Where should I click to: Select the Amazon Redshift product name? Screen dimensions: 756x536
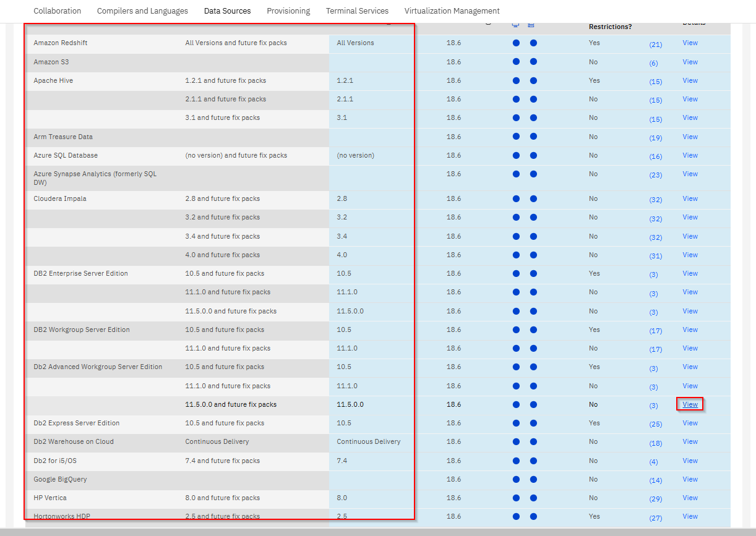coord(61,43)
